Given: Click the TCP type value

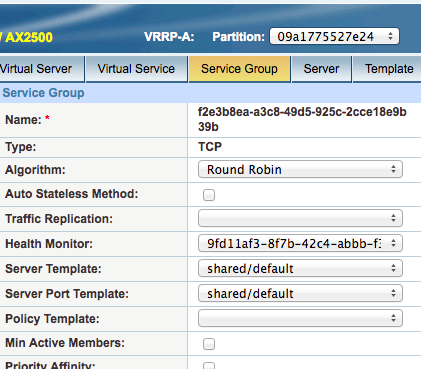Looking at the screenshot, I should tap(210, 147).
